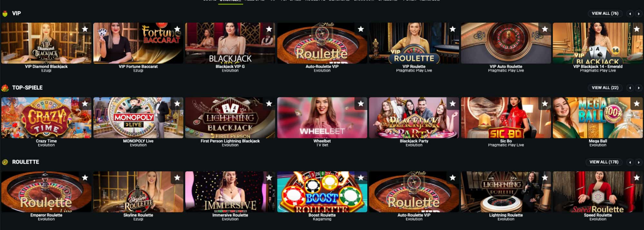Open View All (76) VIP games
This screenshot has width=644, height=230.
[605, 14]
